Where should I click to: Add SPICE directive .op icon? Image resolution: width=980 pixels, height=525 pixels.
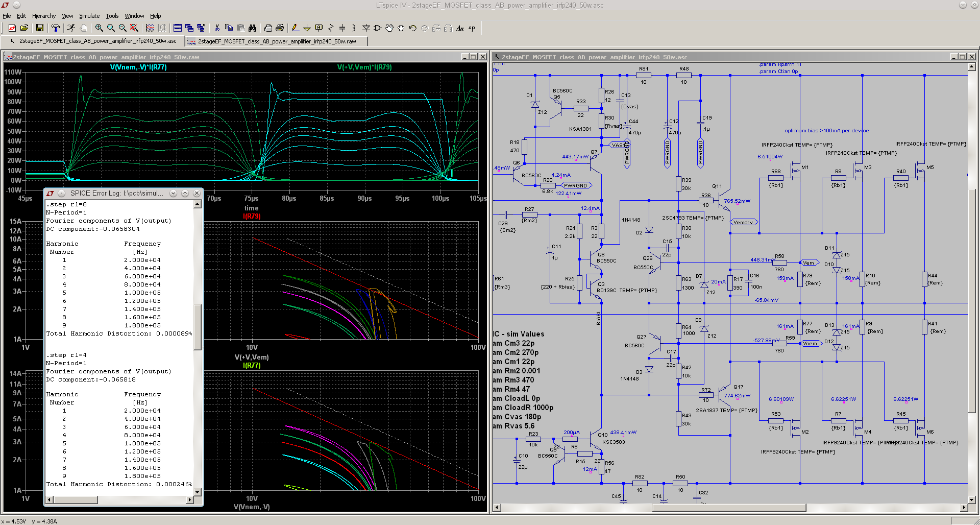pos(472,28)
